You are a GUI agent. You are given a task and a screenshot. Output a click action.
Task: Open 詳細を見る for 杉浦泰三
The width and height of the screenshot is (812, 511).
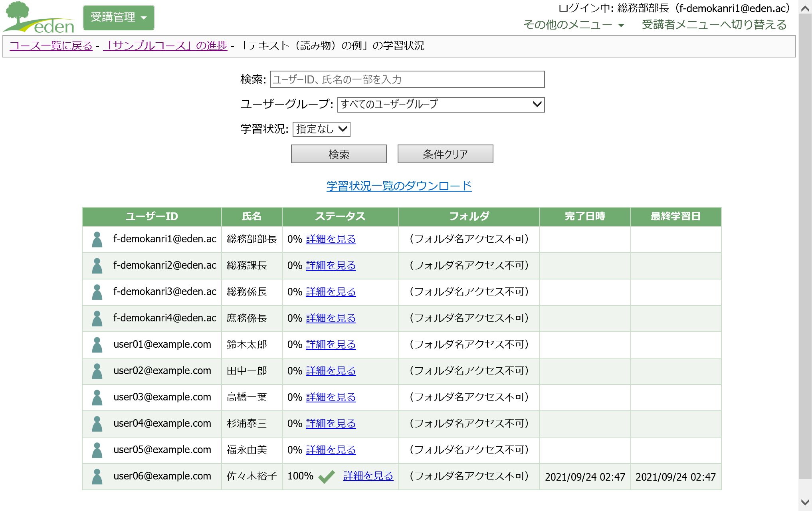pyautogui.click(x=331, y=424)
